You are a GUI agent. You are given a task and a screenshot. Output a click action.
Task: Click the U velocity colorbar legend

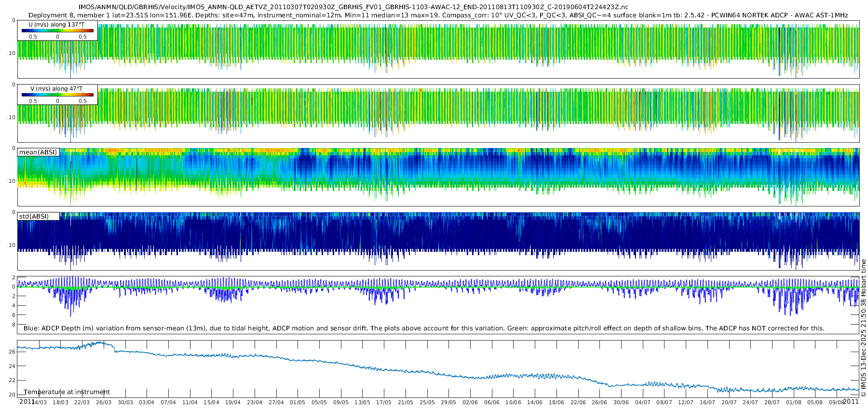point(57,30)
